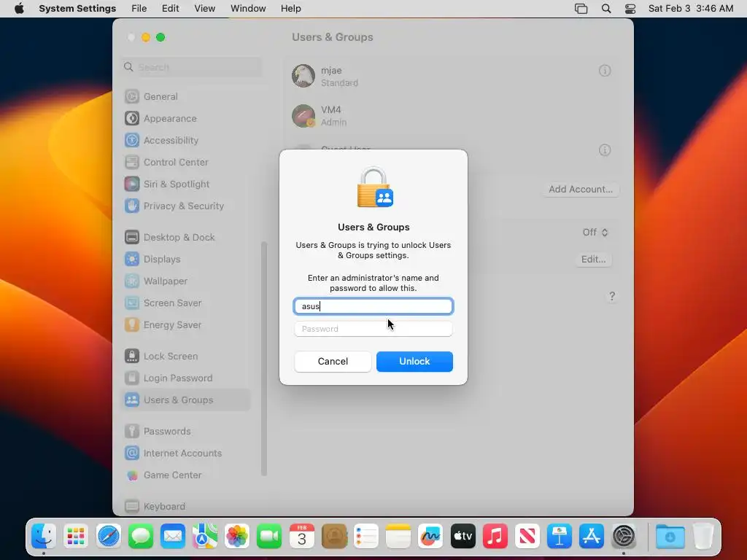Launch FaceTime from the Dock
Viewport: 747px width, 560px height.
[269, 537]
